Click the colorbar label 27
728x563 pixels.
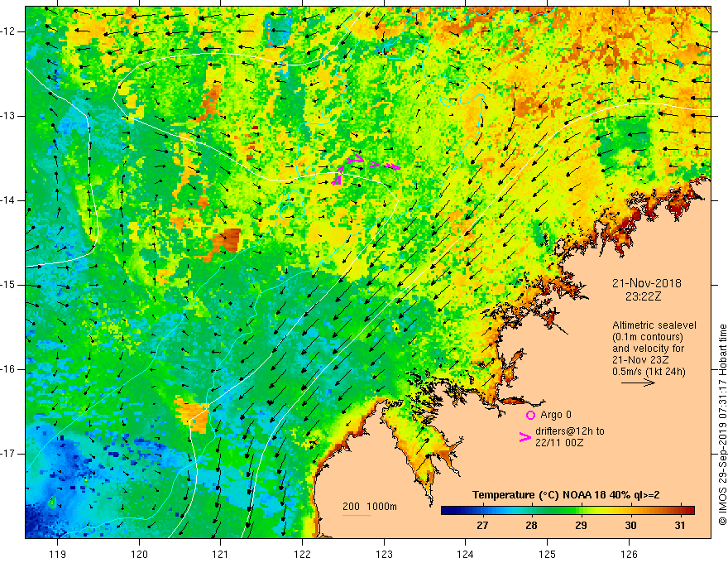(482, 526)
